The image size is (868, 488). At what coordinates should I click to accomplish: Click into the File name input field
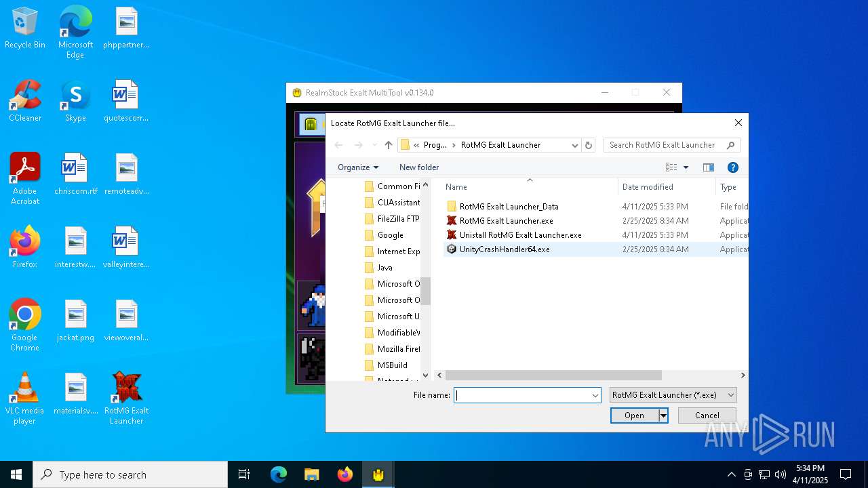click(521, 395)
